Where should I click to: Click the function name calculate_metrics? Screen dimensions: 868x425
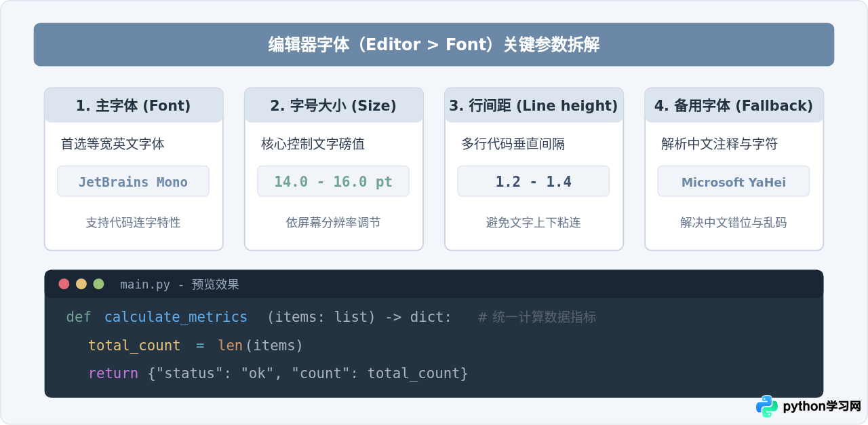click(176, 317)
